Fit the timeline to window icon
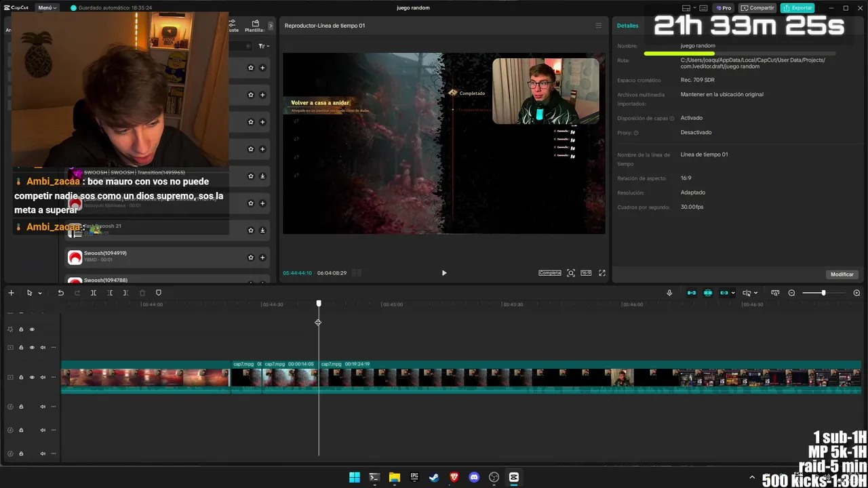 (x=775, y=293)
